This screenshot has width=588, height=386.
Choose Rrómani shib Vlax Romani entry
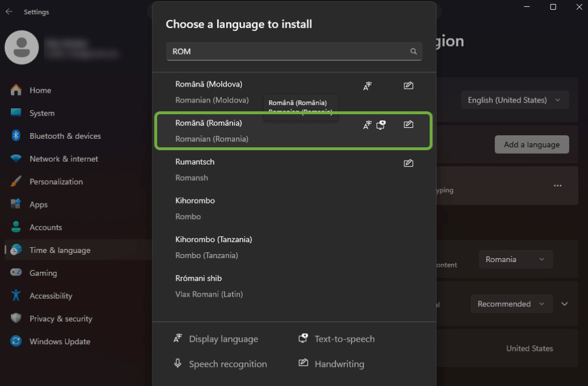coord(258,286)
